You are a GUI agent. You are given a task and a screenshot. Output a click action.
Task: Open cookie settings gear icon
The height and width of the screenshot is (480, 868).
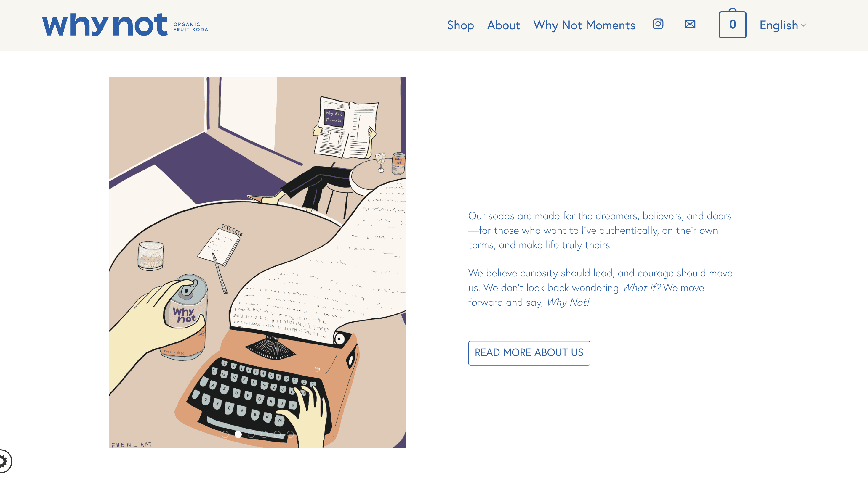tap(5, 461)
